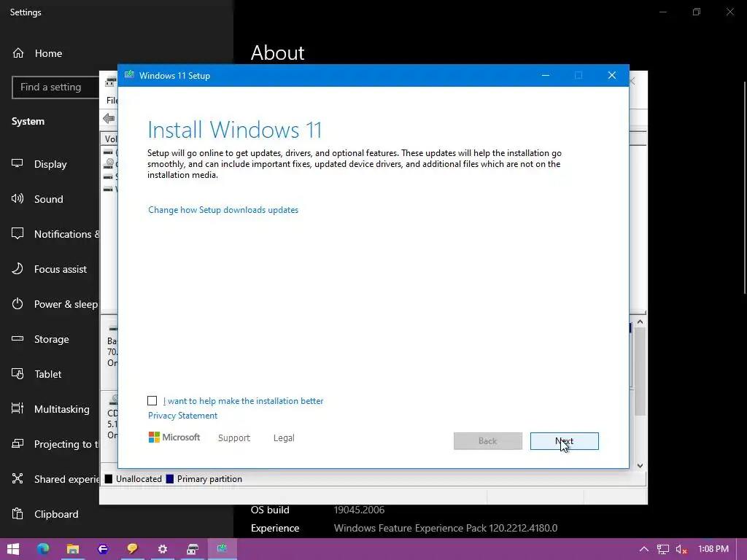
Task: Click the black Unallocated legend swatch
Action: click(x=109, y=479)
